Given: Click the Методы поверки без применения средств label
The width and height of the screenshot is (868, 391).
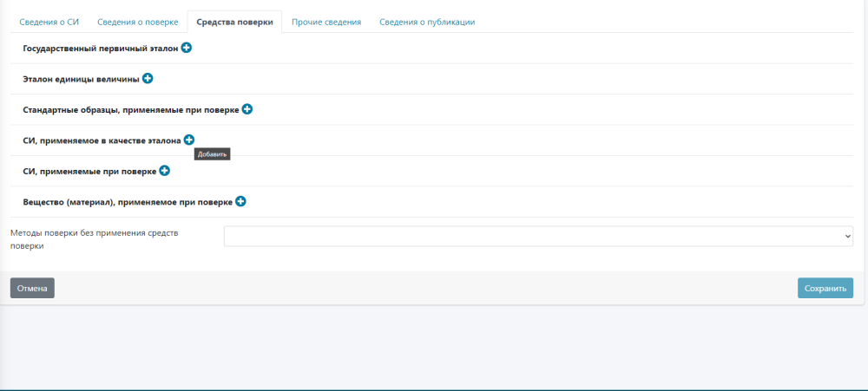Looking at the screenshot, I should coord(94,239).
